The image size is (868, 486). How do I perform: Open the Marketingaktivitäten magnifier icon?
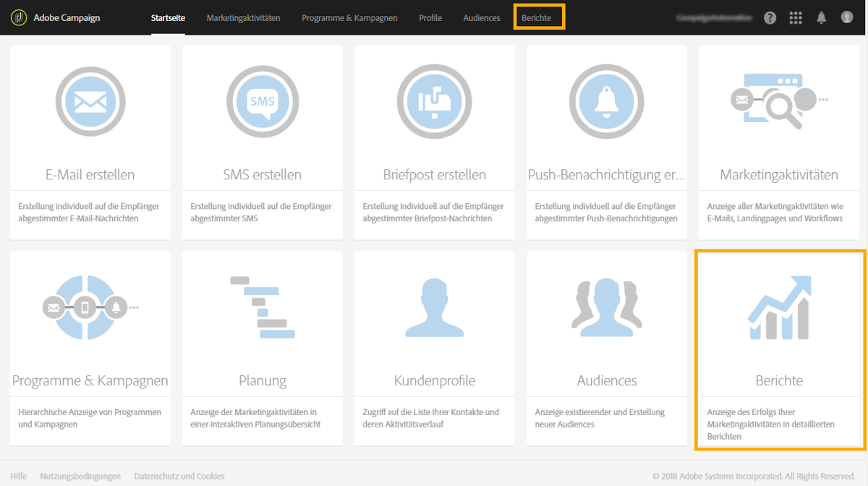coord(778,101)
